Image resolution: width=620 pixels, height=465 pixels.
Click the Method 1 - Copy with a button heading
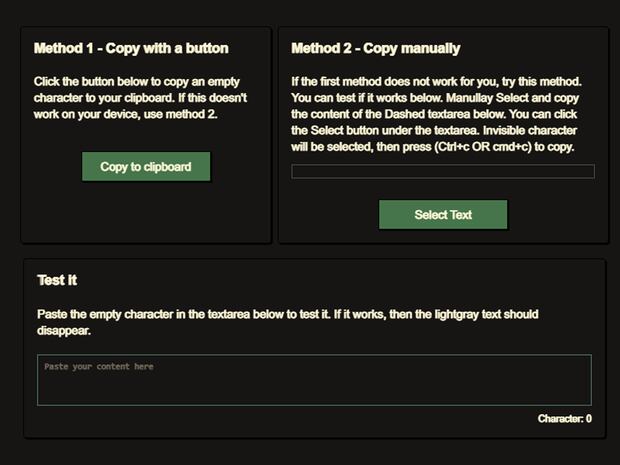click(131, 48)
